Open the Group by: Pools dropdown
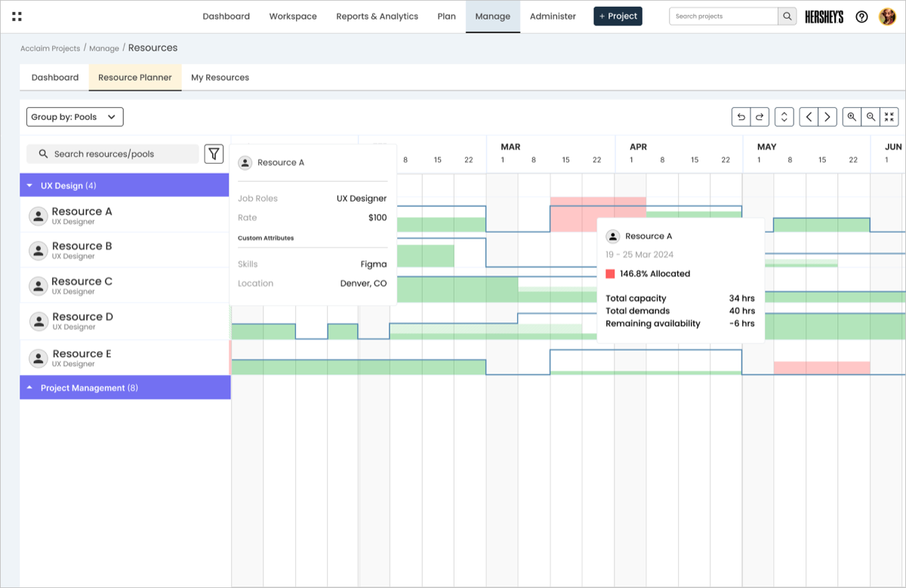Screen dimensions: 906x588 click(75, 117)
